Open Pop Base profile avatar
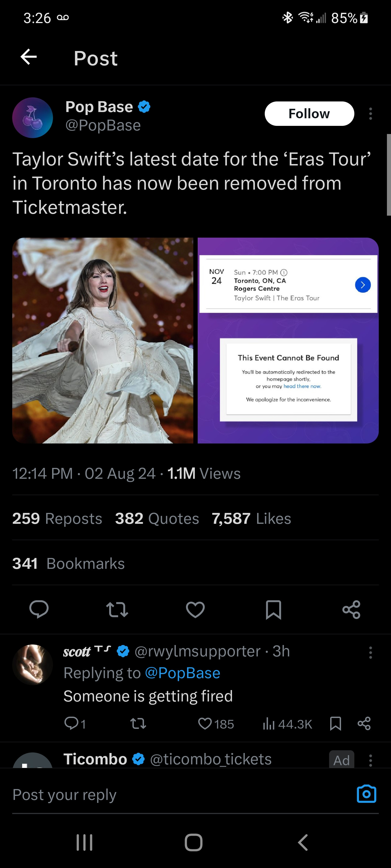Screen dimensions: 391x868 (33, 118)
